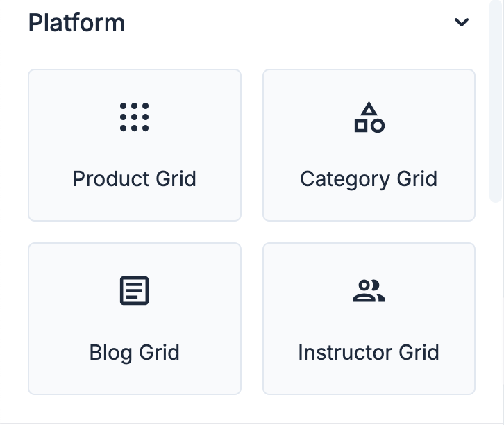Click the Blog Grid article icon
The width and height of the screenshot is (504, 425).
click(134, 291)
